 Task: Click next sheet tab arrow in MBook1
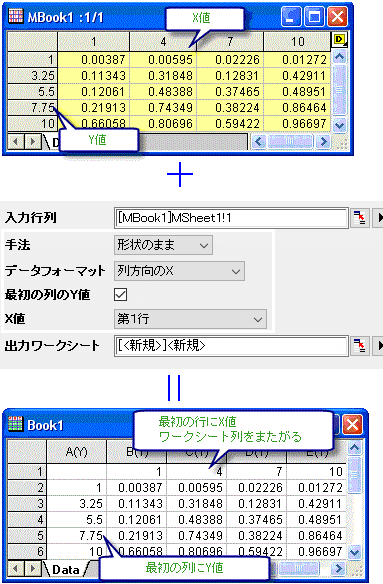33,142
